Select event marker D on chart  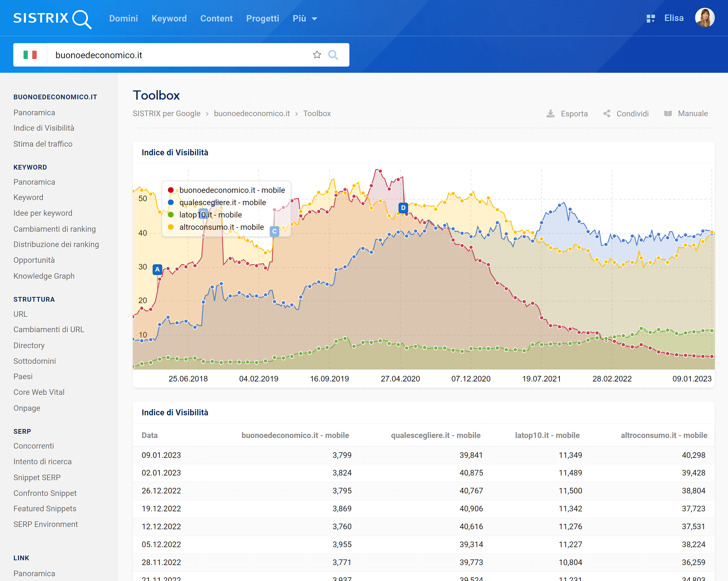tap(403, 208)
